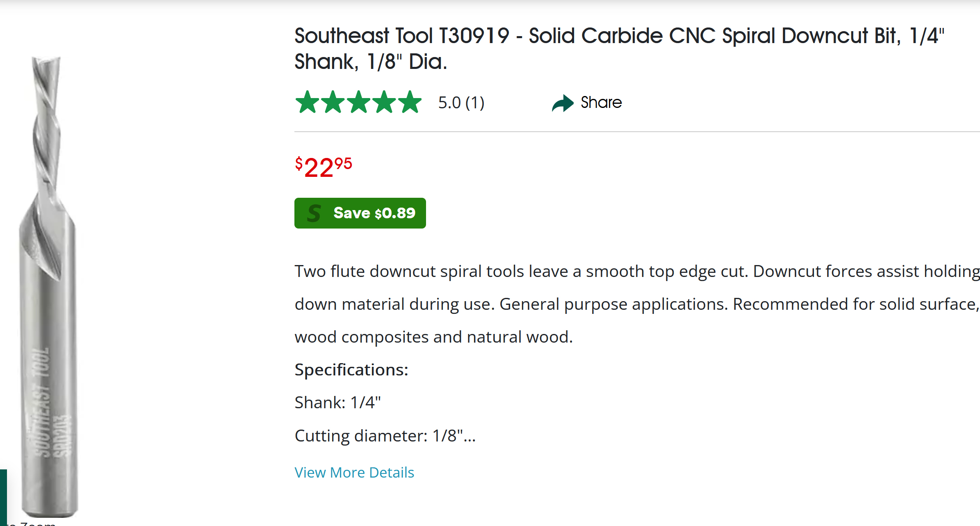Screen dimensions: 980x526
Task: Click the green Share arrow icon
Action: tap(563, 103)
